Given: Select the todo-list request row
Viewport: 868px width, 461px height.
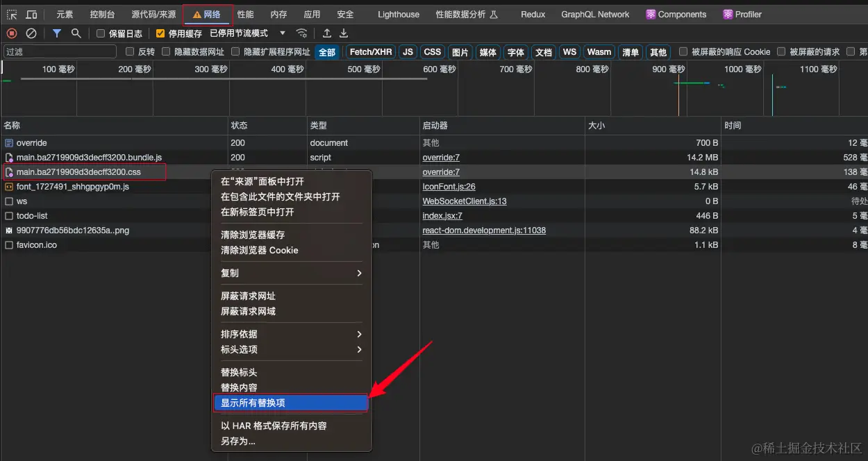Looking at the screenshot, I should 434,216.
